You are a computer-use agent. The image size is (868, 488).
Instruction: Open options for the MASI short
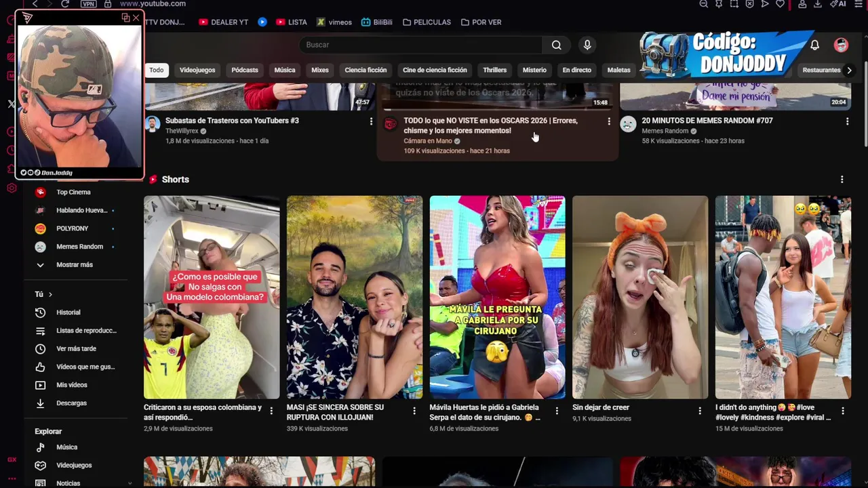point(414,411)
